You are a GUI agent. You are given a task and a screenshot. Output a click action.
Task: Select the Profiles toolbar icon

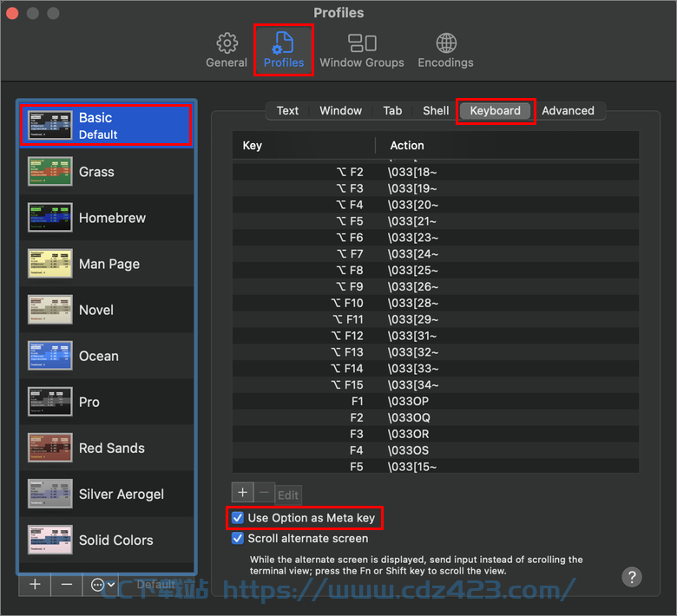pos(284,50)
